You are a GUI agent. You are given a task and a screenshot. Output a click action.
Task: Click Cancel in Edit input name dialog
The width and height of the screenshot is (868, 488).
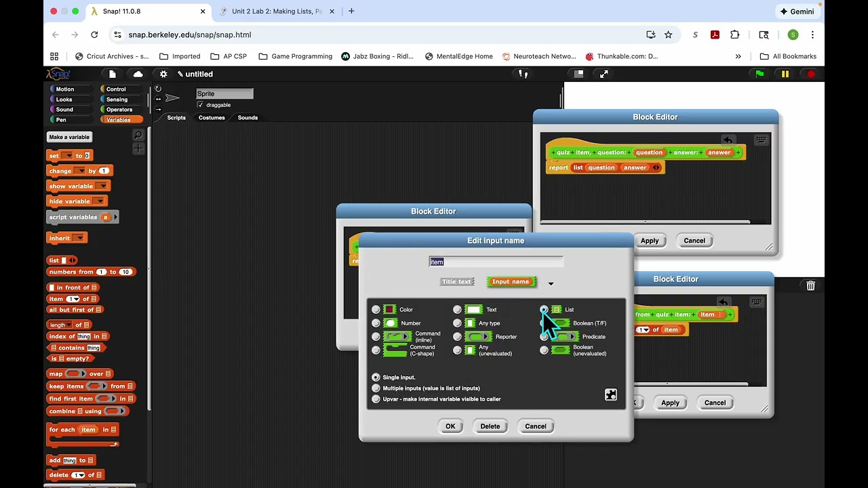[535, 426]
